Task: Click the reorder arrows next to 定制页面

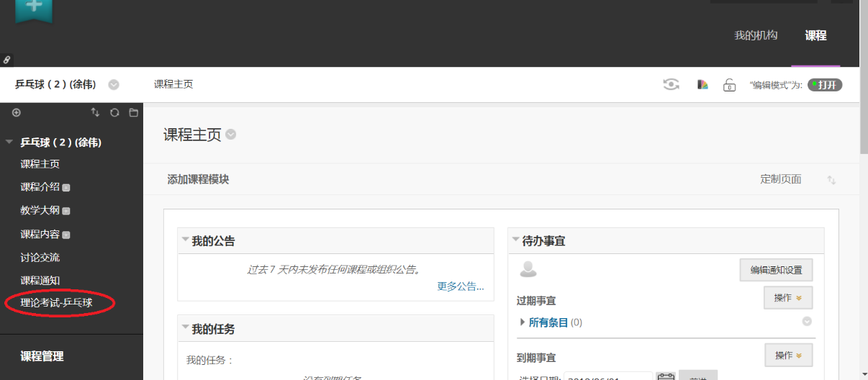Action: click(831, 180)
